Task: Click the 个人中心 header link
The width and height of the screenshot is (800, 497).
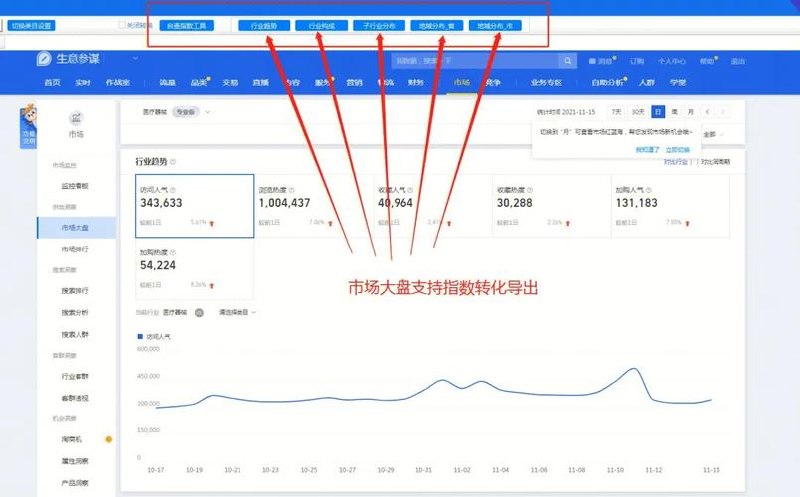Action: [x=671, y=61]
